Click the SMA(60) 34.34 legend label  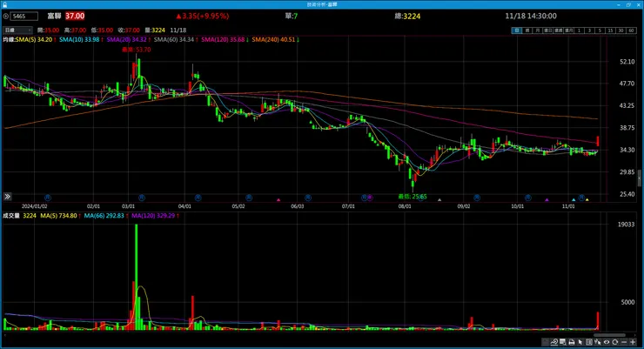[174, 39]
